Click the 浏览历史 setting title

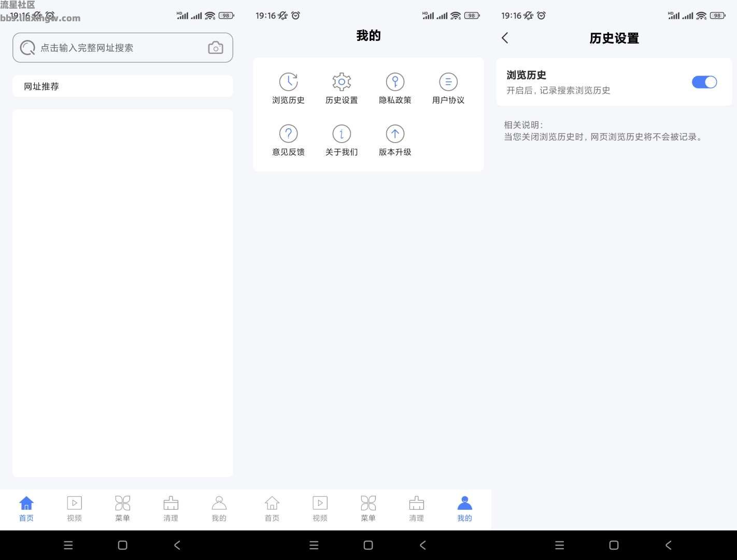(527, 75)
